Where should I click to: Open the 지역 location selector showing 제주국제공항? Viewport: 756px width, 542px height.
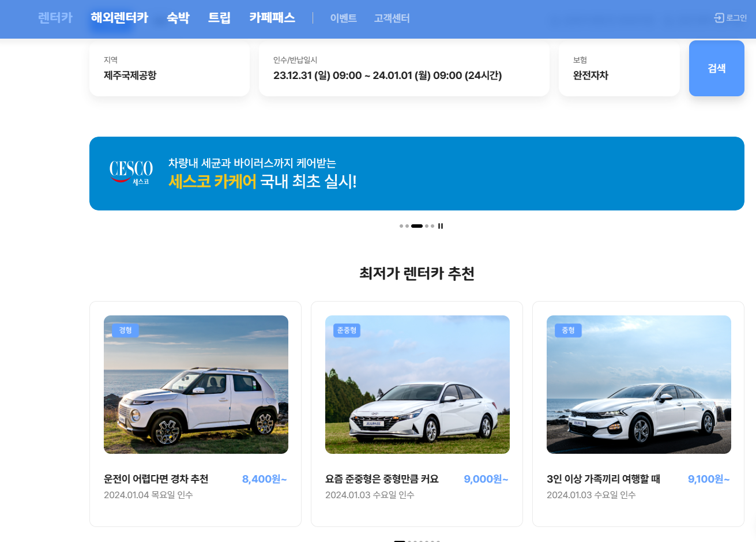(x=169, y=68)
